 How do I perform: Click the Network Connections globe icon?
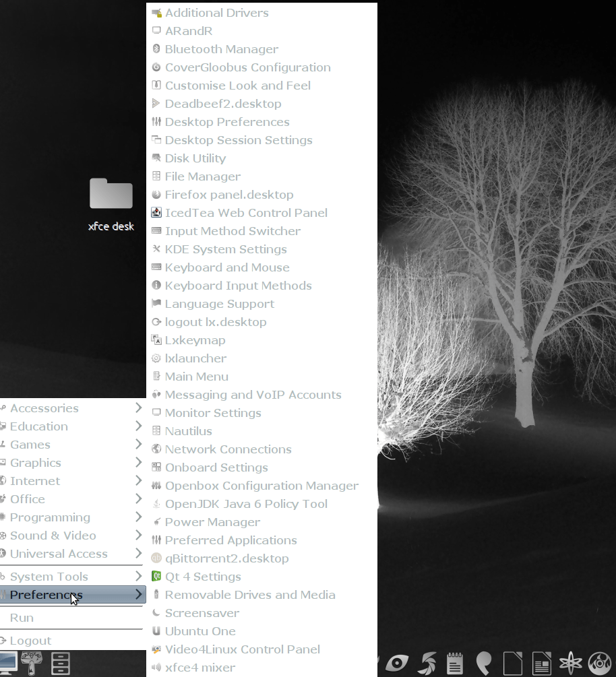coord(156,449)
